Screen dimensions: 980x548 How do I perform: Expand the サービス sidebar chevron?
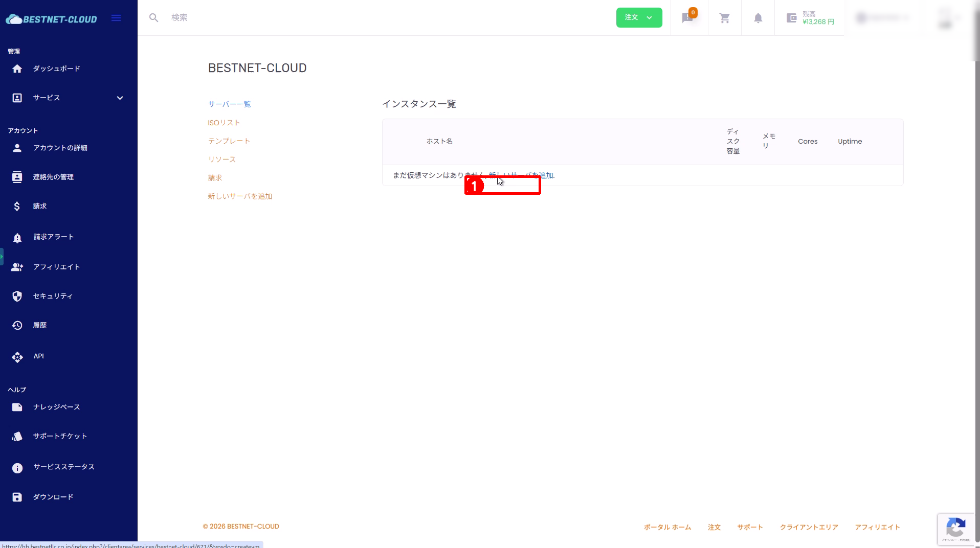[120, 98]
